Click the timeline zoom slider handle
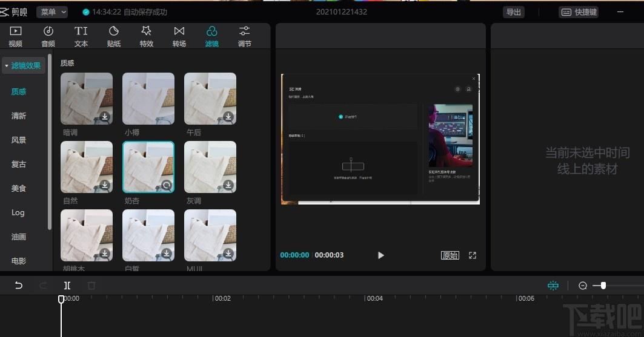The width and height of the screenshot is (644, 337). pyautogui.click(x=603, y=286)
